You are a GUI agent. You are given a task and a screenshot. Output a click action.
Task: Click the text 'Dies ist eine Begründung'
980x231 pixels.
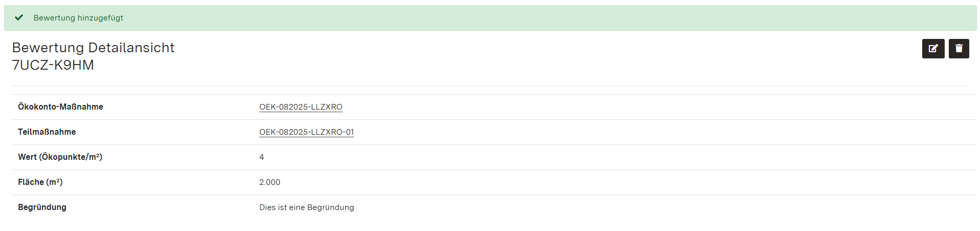tap(306, 207)
